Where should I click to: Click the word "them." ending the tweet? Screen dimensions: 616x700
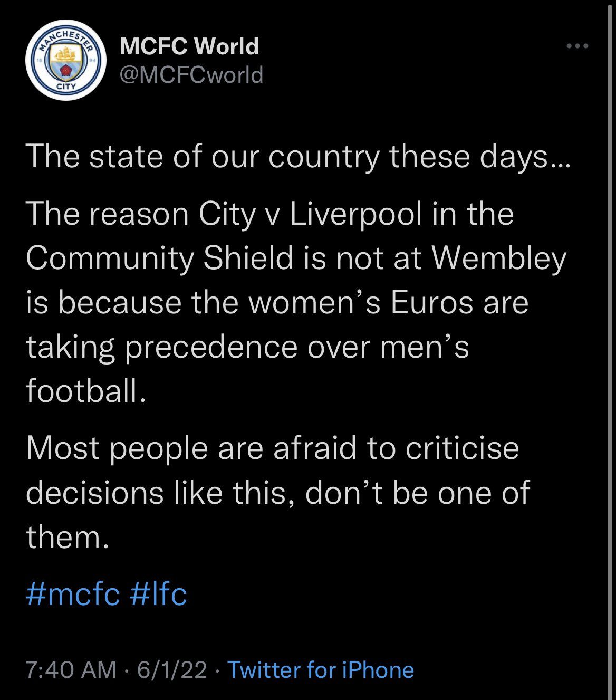(x=68, y=536)
